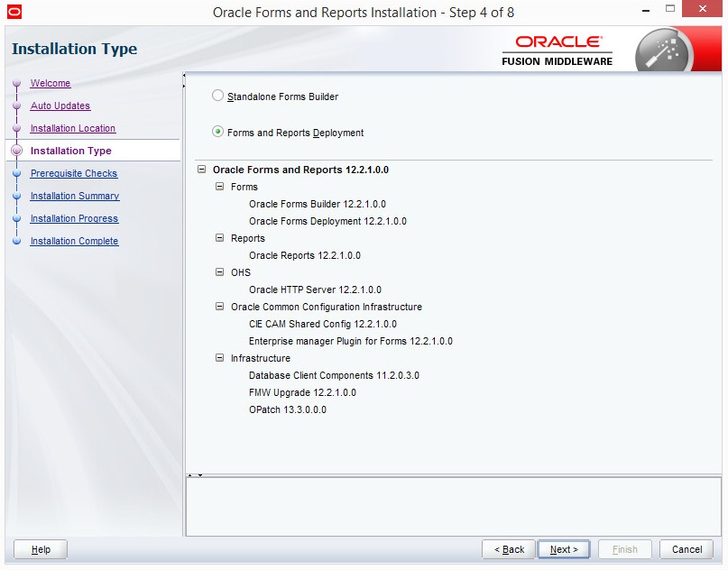Click the Prerequisite Checks step bullet icon
Screen dimensions: 728x570
coord(17,173)
